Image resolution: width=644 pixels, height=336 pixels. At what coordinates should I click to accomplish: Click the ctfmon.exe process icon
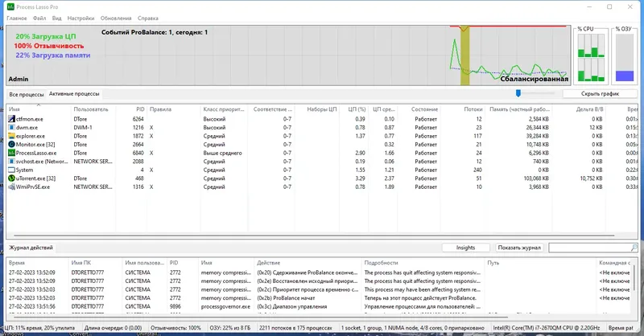11,119
